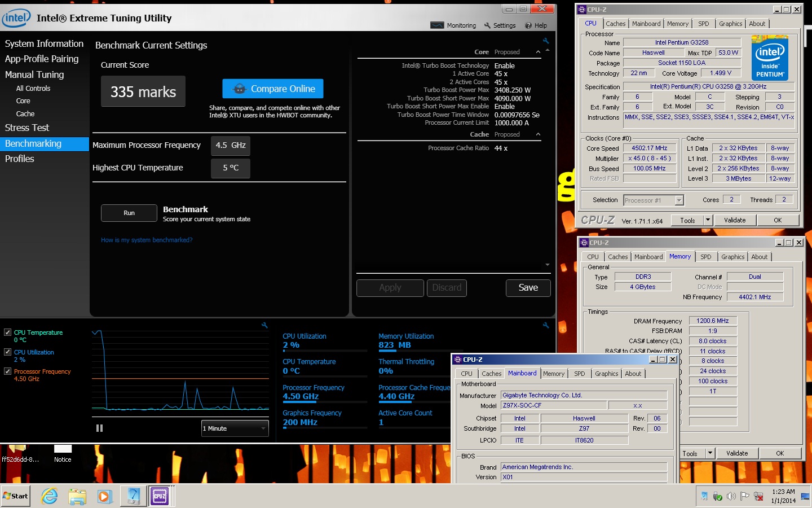812x508 pixels.
Task: Click wrench icon above monitoring statistics panel
Action: pos(545,325)
